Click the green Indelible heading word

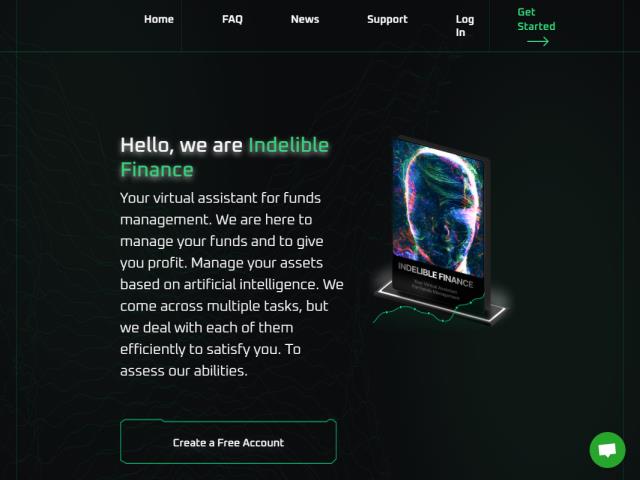point(289,145)
